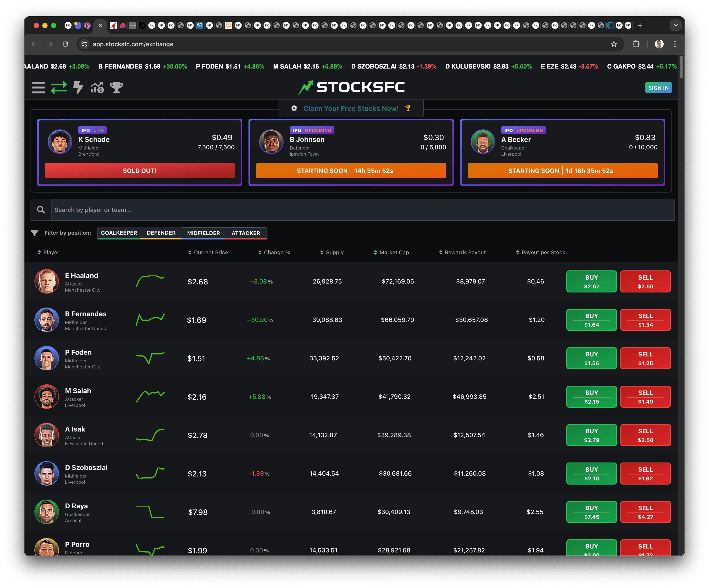Click the filter funnel icon

34,233
